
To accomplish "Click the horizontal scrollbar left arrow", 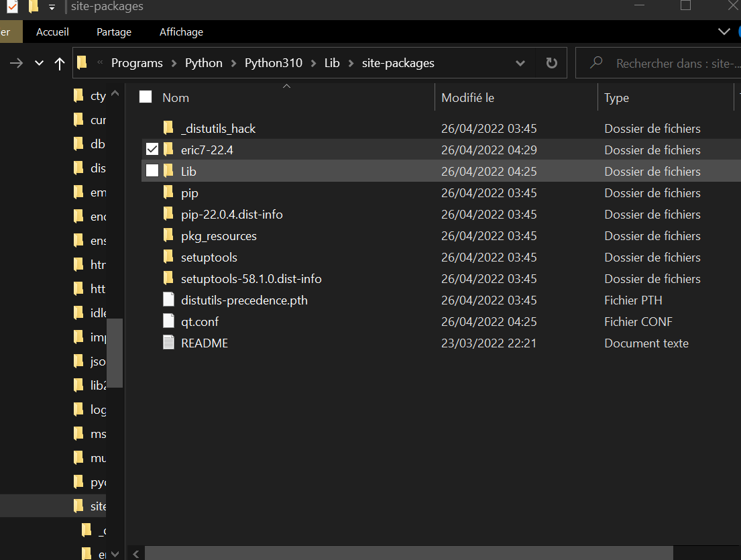I will click(136, 554).
